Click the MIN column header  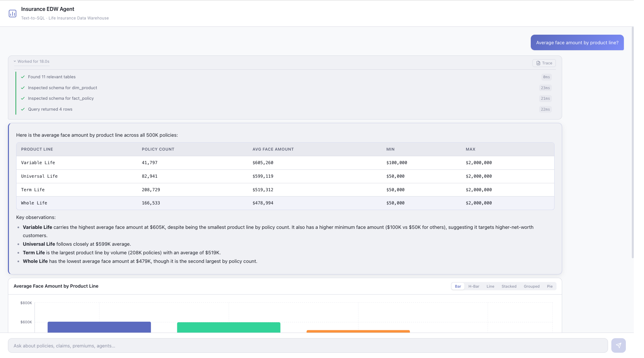[x=390, y=149]
